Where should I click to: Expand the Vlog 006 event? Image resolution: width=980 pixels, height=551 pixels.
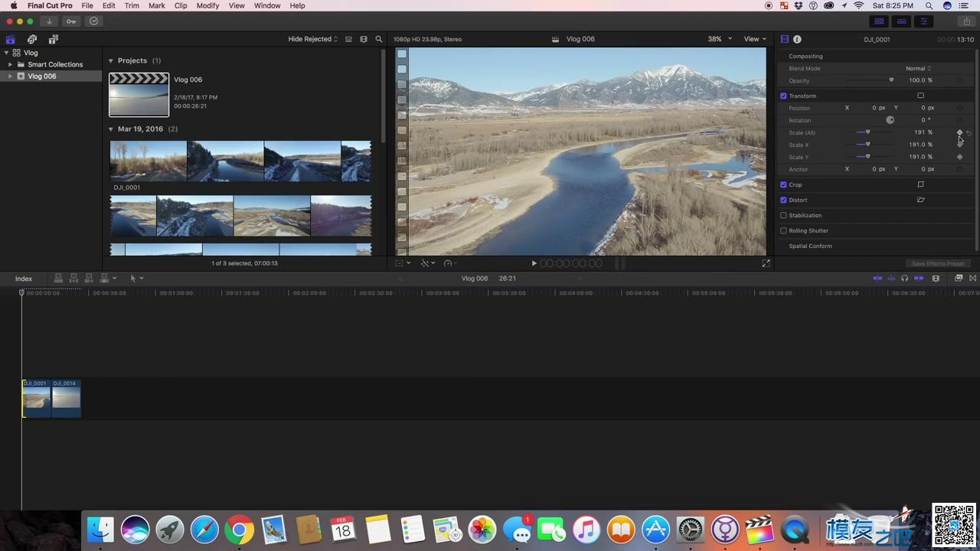pos(11,76)
